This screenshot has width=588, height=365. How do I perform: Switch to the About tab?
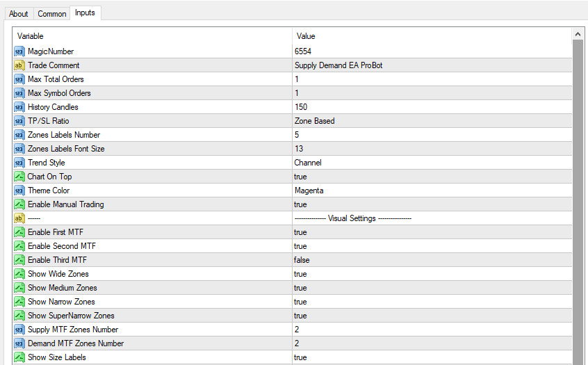click(x=19, y=14)
